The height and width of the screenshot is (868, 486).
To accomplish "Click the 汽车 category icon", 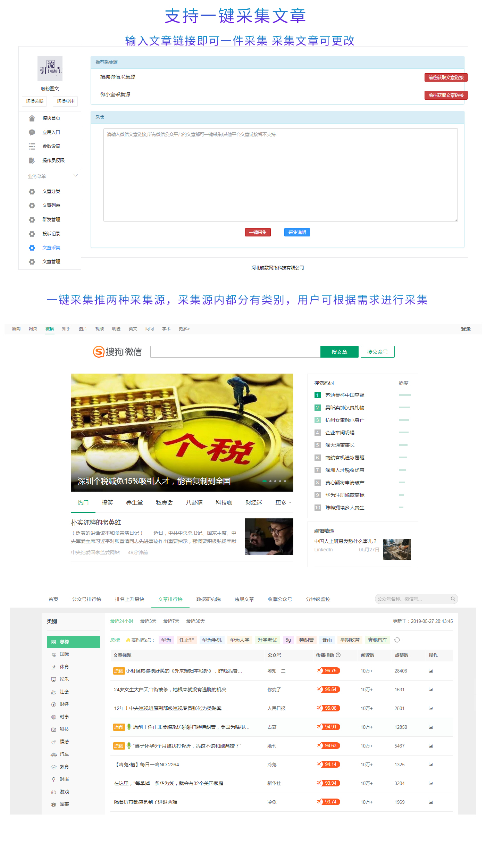I will tap(53, 754).
